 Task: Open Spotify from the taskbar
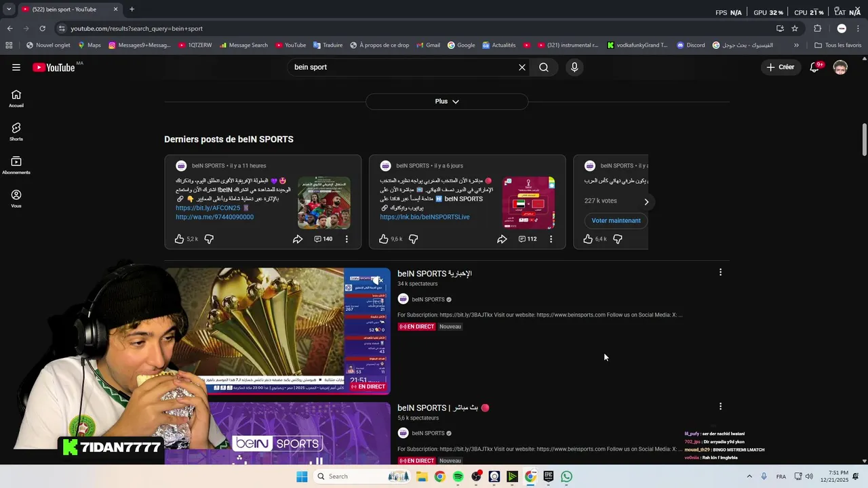click(458, 476)
